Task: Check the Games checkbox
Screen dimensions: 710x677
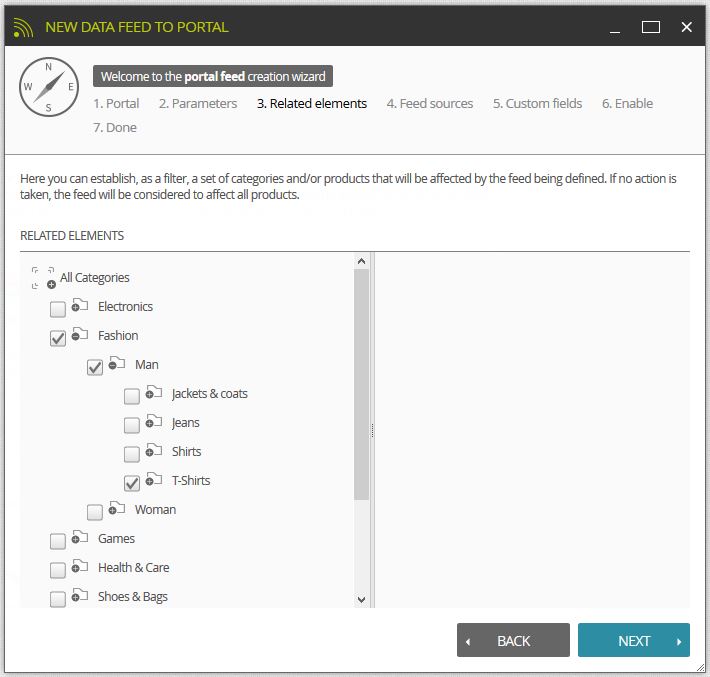Action: tap(58, 541)
